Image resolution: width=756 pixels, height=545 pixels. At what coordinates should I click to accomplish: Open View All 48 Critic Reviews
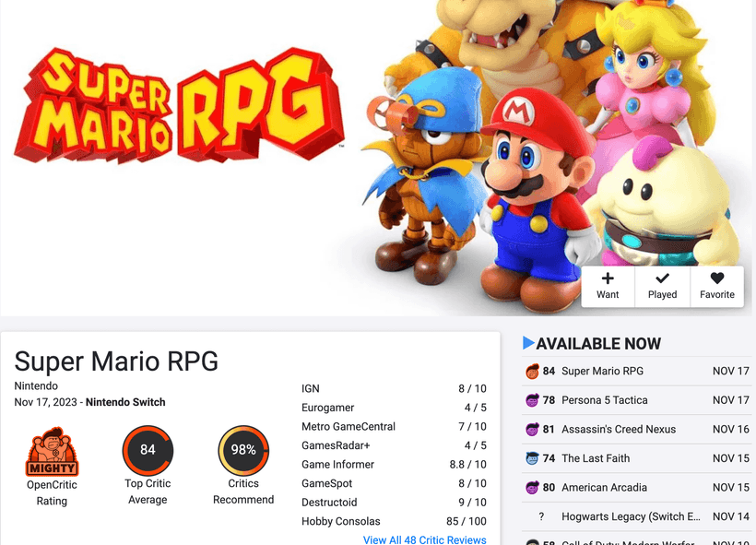click(x=425, y=539)
